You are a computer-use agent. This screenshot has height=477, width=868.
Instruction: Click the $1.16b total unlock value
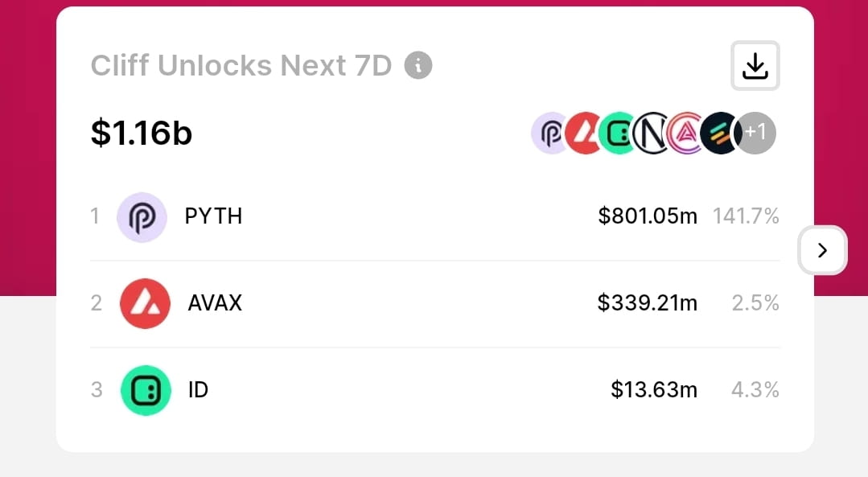point(141,134)
